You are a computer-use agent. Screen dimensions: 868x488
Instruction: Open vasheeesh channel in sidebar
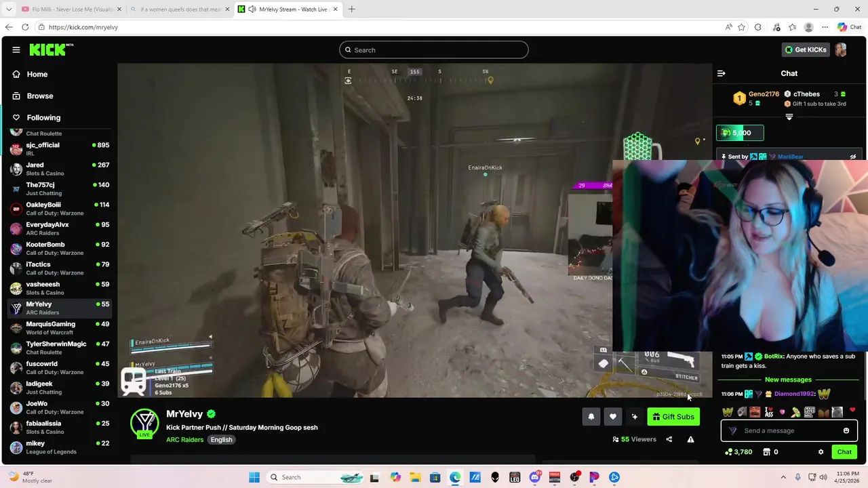click(59, 288)
